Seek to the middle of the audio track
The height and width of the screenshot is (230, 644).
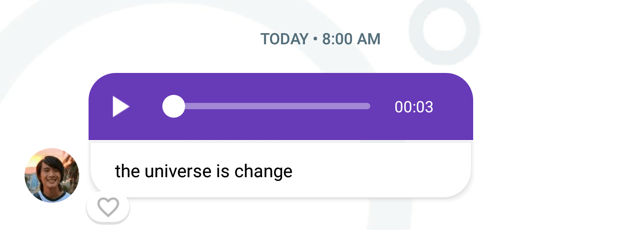[x=271, y=106]
